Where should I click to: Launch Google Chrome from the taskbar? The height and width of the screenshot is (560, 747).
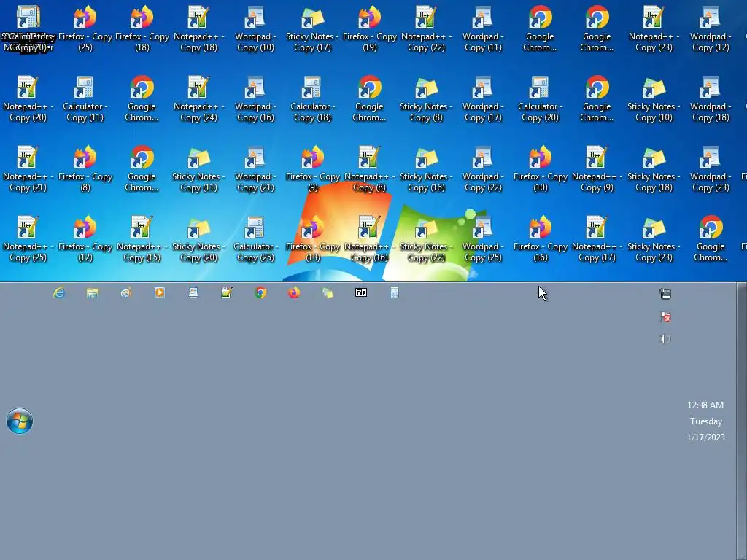pos(260,292)
